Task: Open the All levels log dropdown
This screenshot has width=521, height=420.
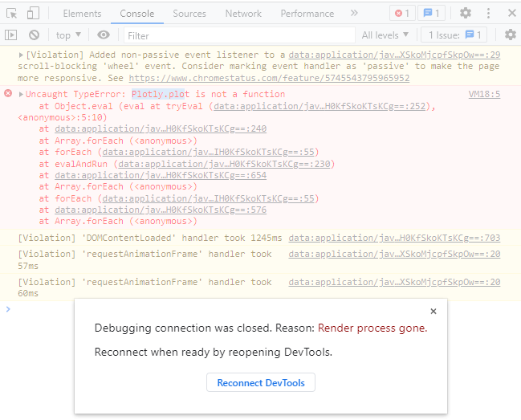Action: click(x=385, y=35)
